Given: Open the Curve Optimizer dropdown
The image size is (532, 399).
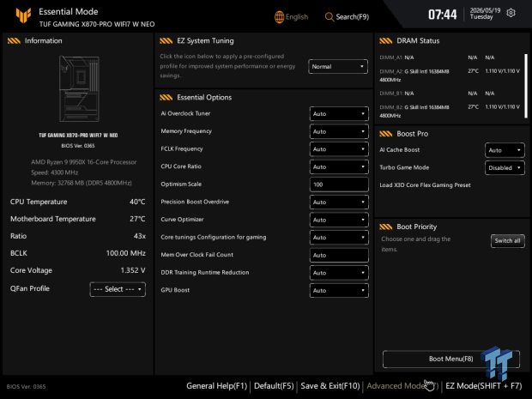Looking at the screenshot, I should (x=339, y=220).
